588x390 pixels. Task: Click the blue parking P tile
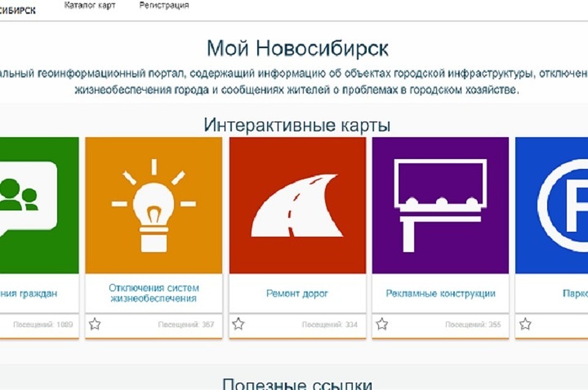[552, 205]
